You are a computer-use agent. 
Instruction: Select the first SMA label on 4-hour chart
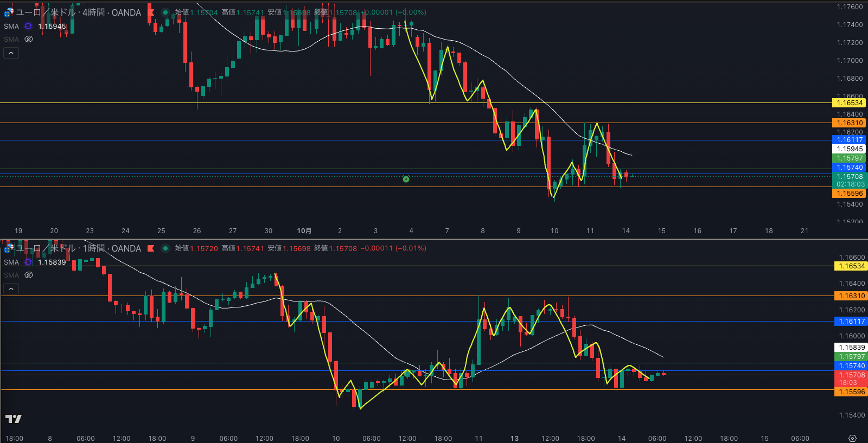[x=11, y=26]
